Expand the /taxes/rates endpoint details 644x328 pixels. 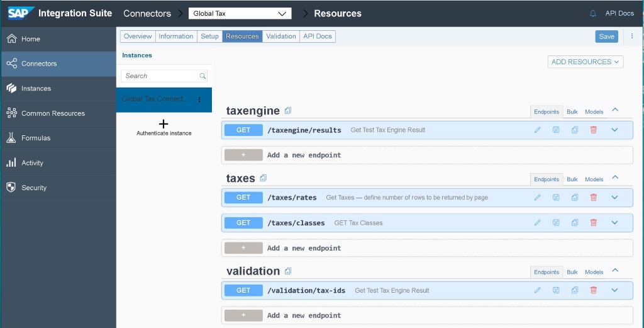click(x=614, y=197)
